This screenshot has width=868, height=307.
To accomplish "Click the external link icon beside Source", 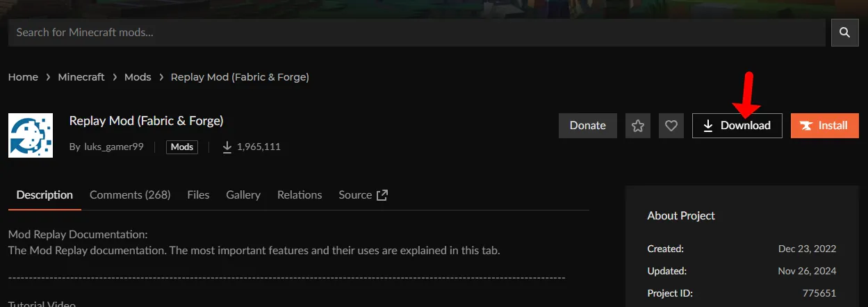I will click(382, 195).
